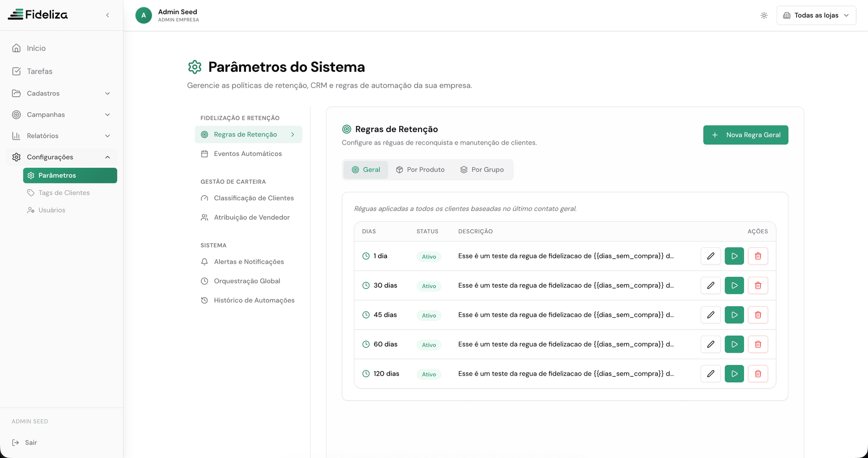Select the Atribuição de Vendedor people icon
The width and height of the screenshot is (868, 458).
click(x=206, y=217)
